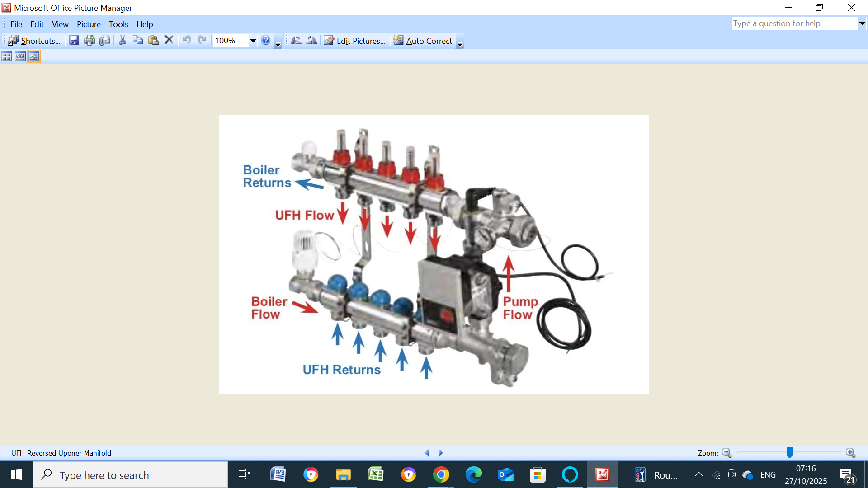Rotate picture right with toolbar icon
868x488 pixels.
pyautogui.click(x=311, y=41)
